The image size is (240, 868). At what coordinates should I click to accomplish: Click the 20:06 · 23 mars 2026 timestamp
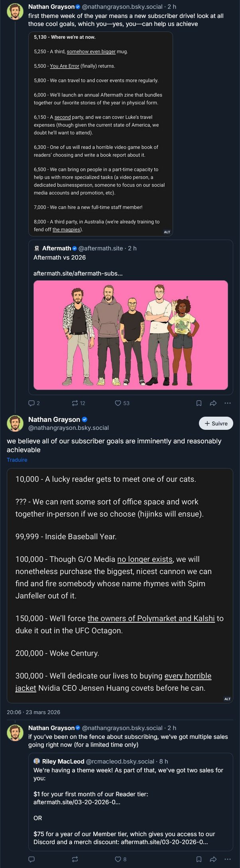point(33,712)
